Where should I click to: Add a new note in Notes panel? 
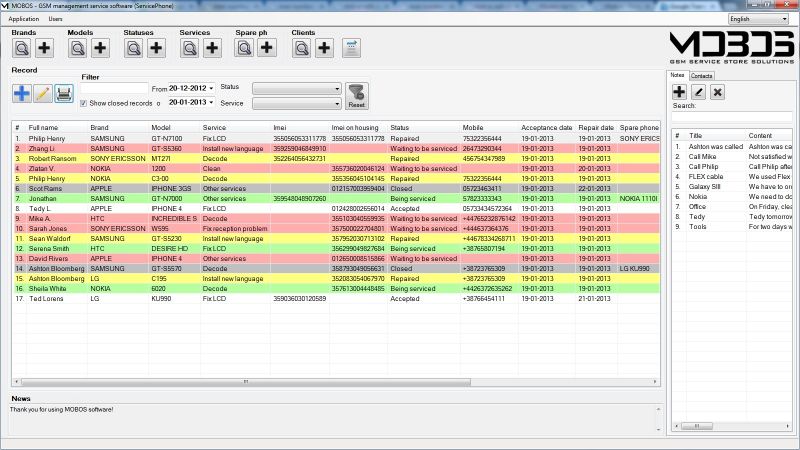tap(679, 92)
